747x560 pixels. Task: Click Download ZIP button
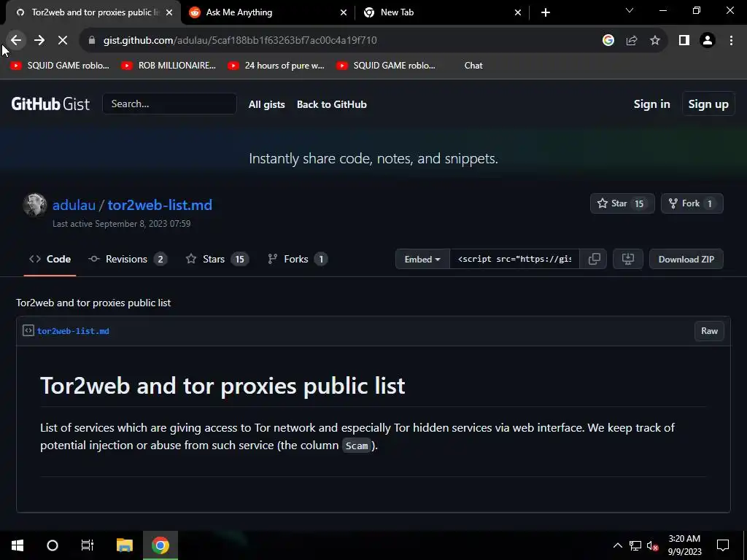[x=686, y=259]
